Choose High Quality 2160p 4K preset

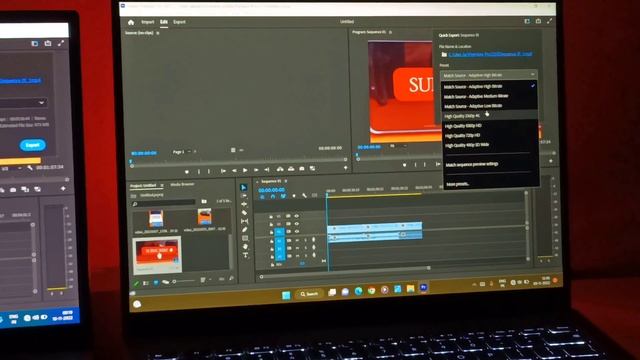[x=490, y=116]
